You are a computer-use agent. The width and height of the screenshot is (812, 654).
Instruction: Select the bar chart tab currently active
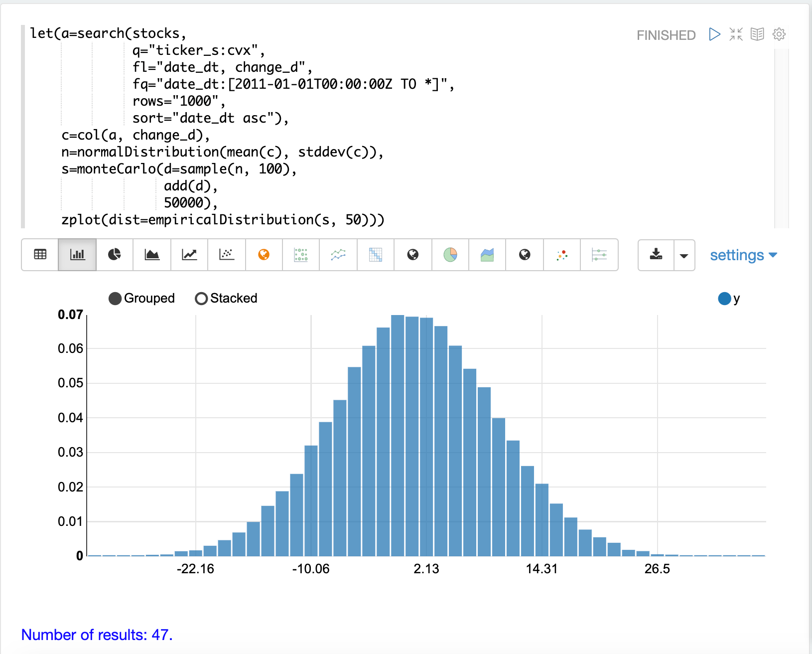[x=77, y=255]
